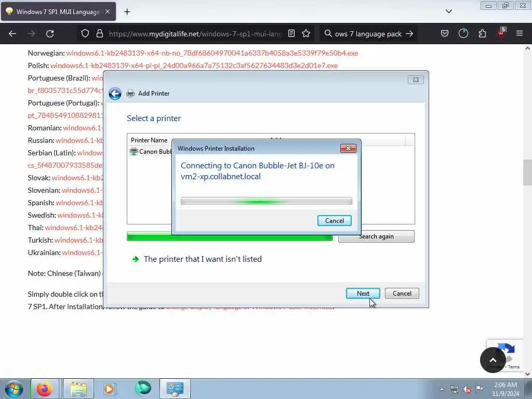Open the Swedish language pack link

(80, 215)
